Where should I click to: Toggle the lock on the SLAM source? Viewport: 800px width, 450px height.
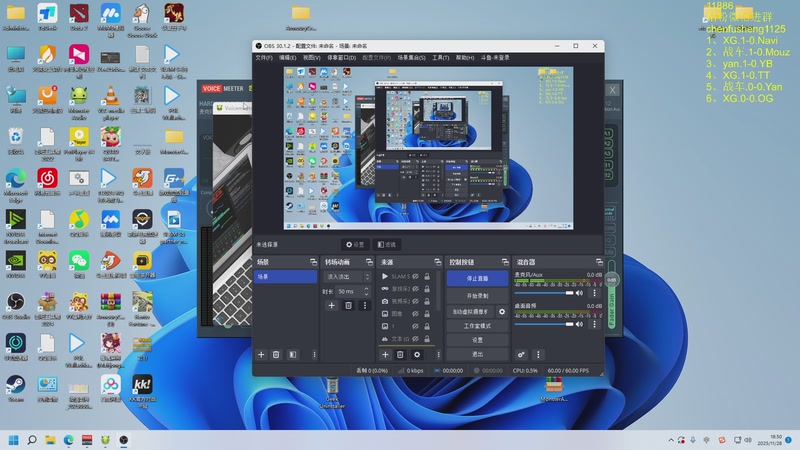(427, 277)
